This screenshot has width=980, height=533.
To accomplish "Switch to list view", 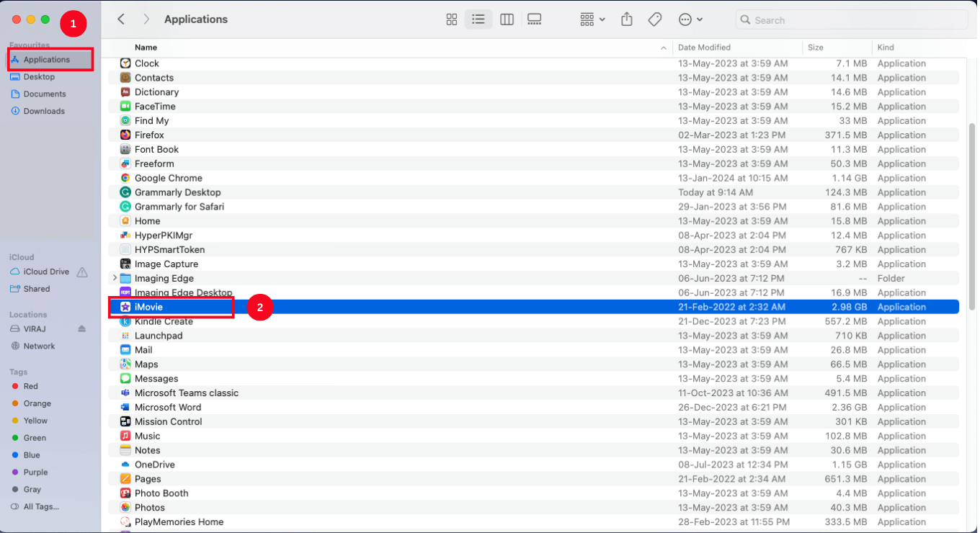I will pyautogui.click(x=478, y=19).
